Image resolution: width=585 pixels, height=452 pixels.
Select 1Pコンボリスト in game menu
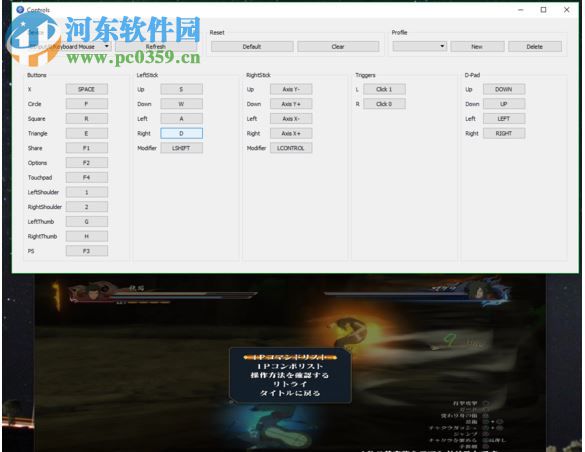tap(290, 366)
